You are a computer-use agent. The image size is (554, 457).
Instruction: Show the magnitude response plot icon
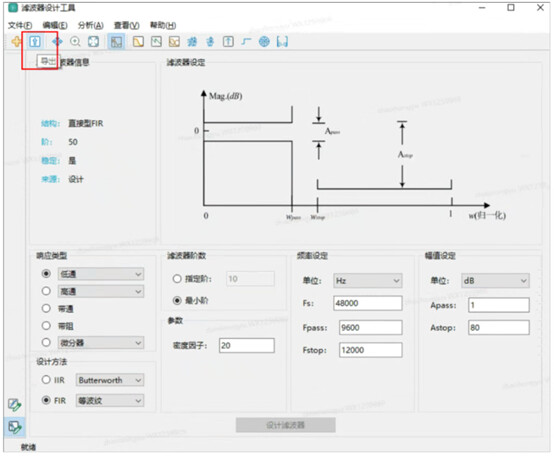[138, 42]
